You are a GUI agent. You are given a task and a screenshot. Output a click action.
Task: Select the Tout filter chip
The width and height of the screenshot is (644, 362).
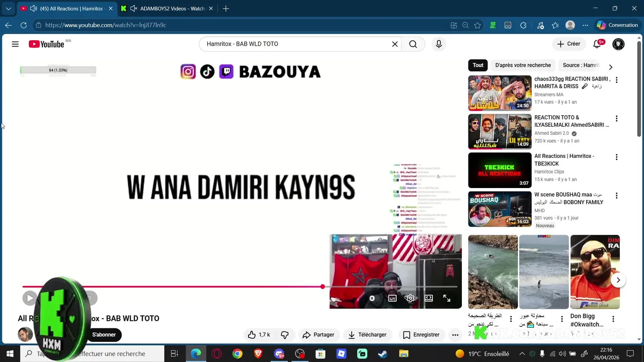pos(478,65)
